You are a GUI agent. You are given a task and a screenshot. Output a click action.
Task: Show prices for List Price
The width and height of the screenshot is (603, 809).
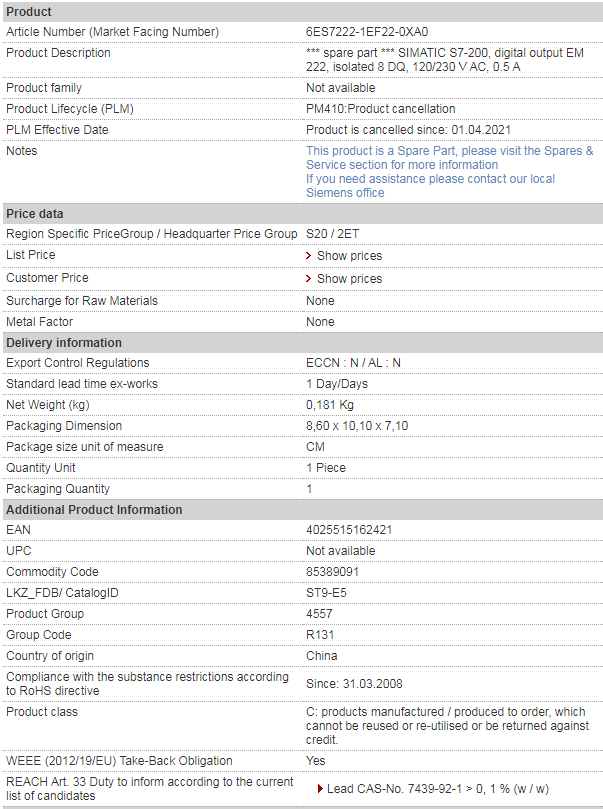(x=349, y=256)
